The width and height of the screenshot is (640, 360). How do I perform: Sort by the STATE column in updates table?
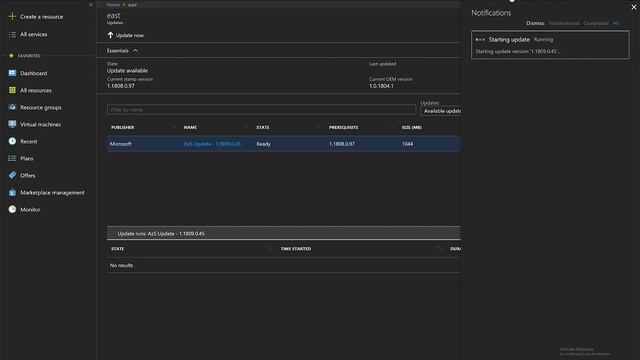[263, 127]
